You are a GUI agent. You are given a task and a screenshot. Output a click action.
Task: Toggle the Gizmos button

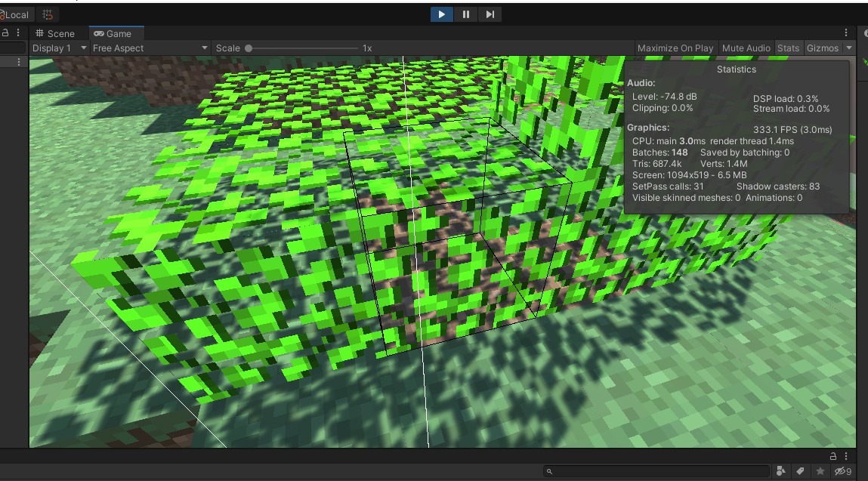pos(823,48)
